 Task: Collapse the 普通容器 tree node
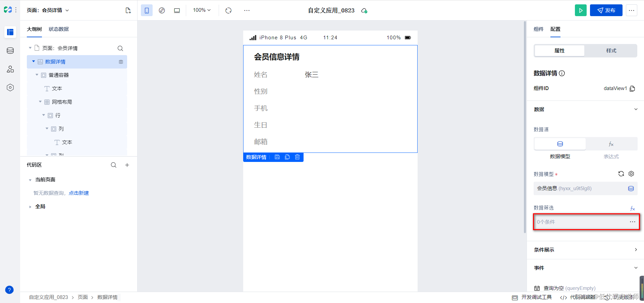coord(37,75)
